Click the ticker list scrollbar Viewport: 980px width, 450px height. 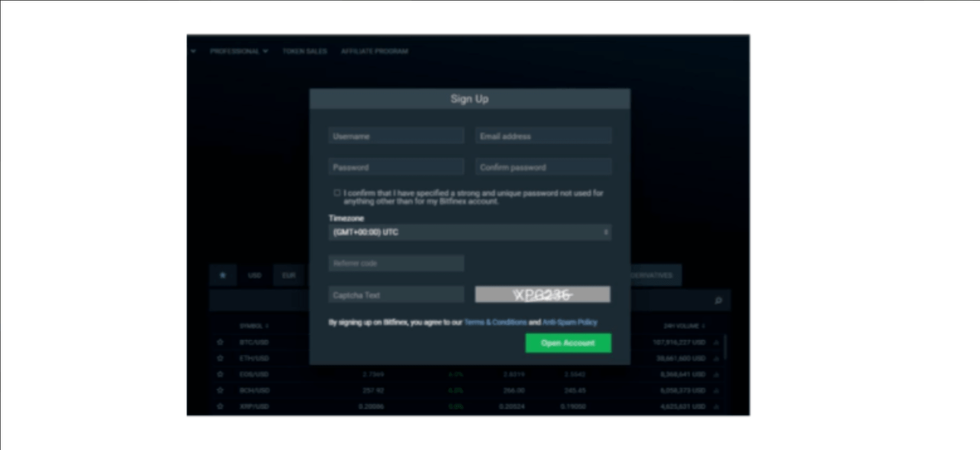(x=725, y=346)
